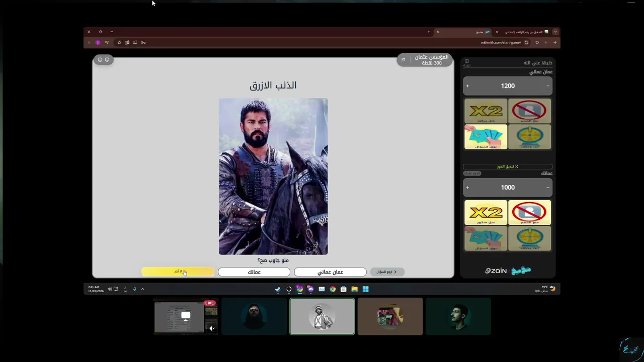Screen dimensions: 644x362
Task: Click the taskbar microphone icon
Action: tap(134, 289)
